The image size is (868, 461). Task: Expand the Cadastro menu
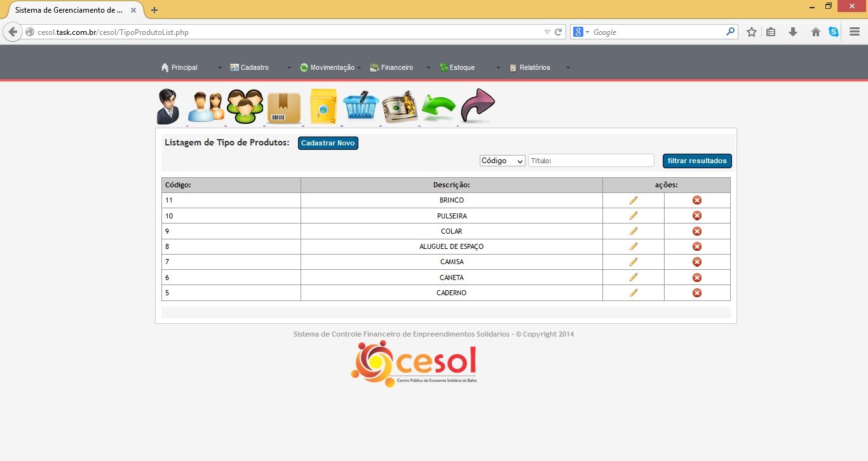[x=255, y=67]
